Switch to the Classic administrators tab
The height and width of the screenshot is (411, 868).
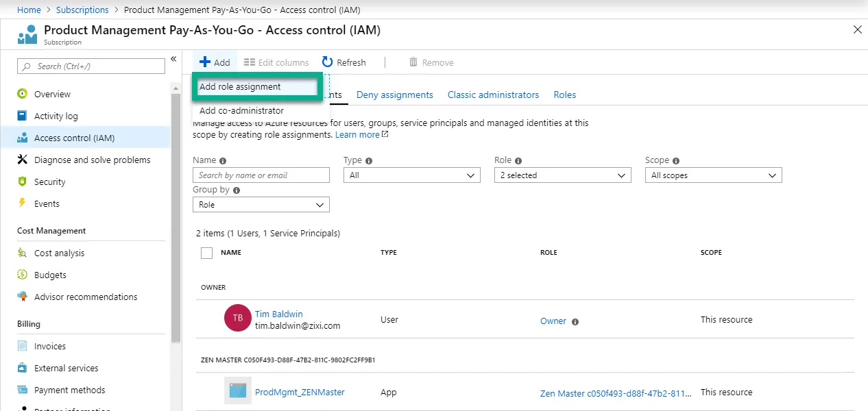[493, 95]
